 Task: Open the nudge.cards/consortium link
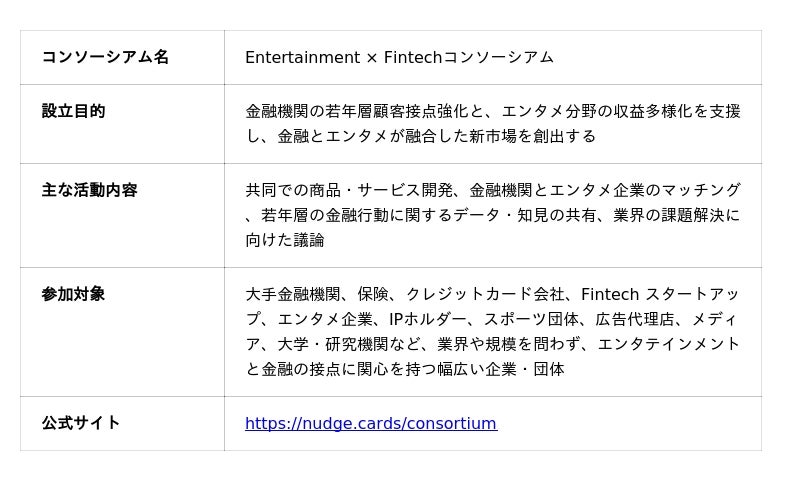click(370, 423)
